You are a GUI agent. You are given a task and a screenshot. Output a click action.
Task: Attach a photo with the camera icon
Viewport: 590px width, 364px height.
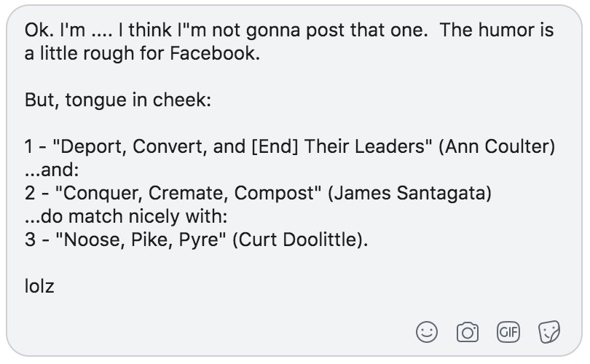467,332
